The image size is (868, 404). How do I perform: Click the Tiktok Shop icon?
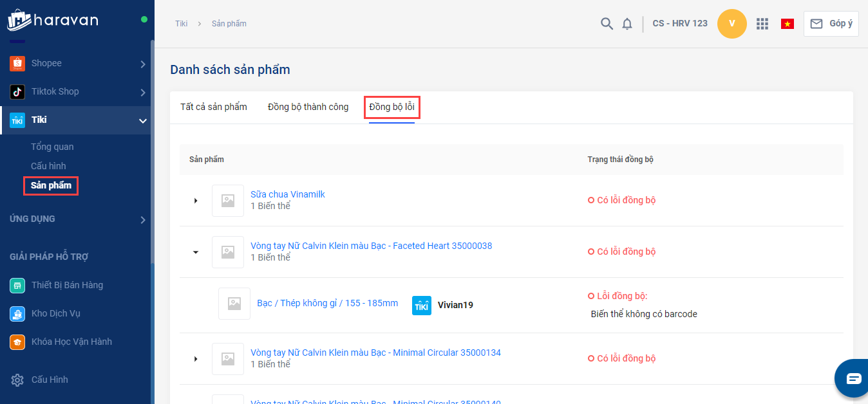click(x=17, y=91)
